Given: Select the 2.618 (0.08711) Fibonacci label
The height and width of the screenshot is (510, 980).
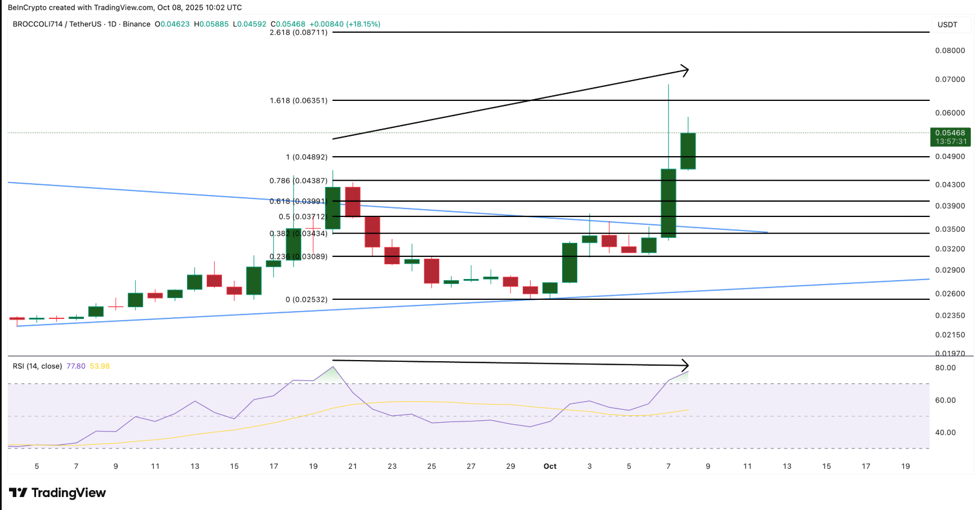Looking at the screenshot, I should (x=298, y=33).
